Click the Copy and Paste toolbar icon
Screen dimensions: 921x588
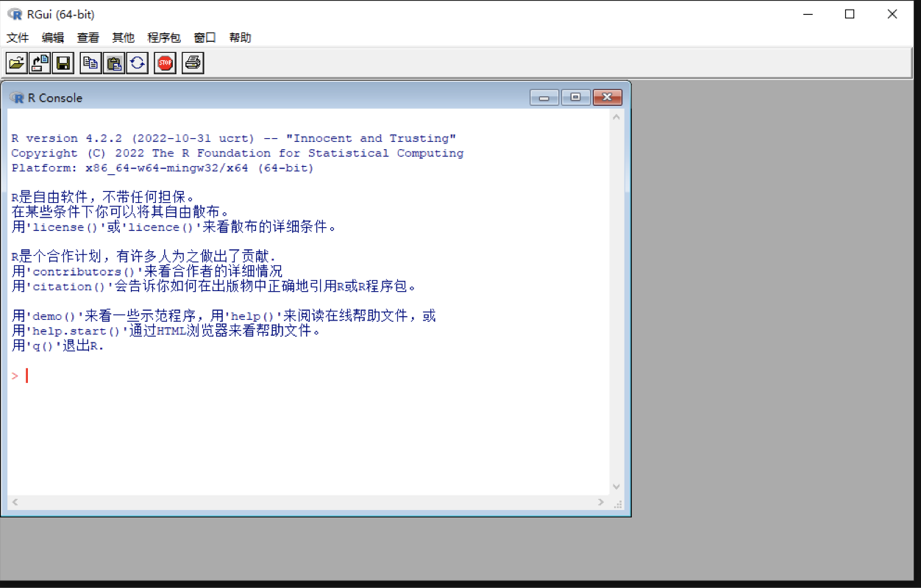click(137, 63)
